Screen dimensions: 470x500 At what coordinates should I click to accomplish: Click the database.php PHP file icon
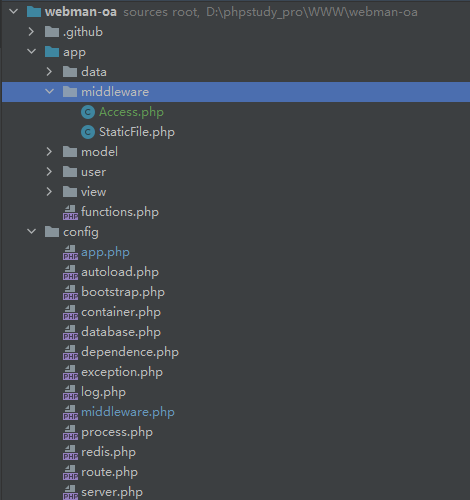(x=70, y=332)
